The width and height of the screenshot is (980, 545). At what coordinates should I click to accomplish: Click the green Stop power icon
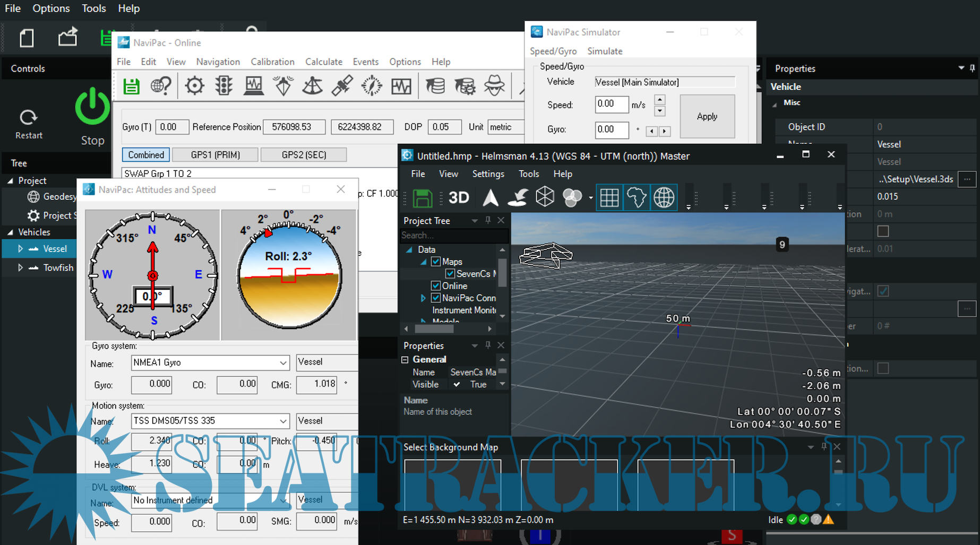pyautogui.click(x=92, y=106)
